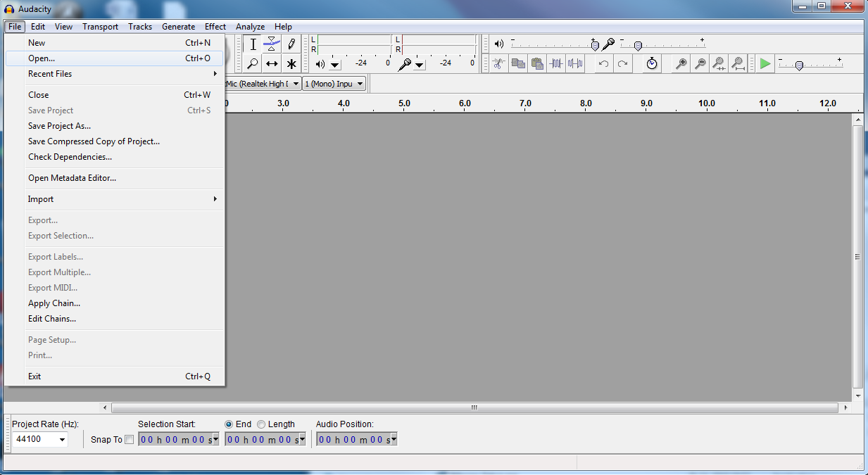The image size is (868, 475).
Task: Open the View menu
Action: [x=64, y=27]
